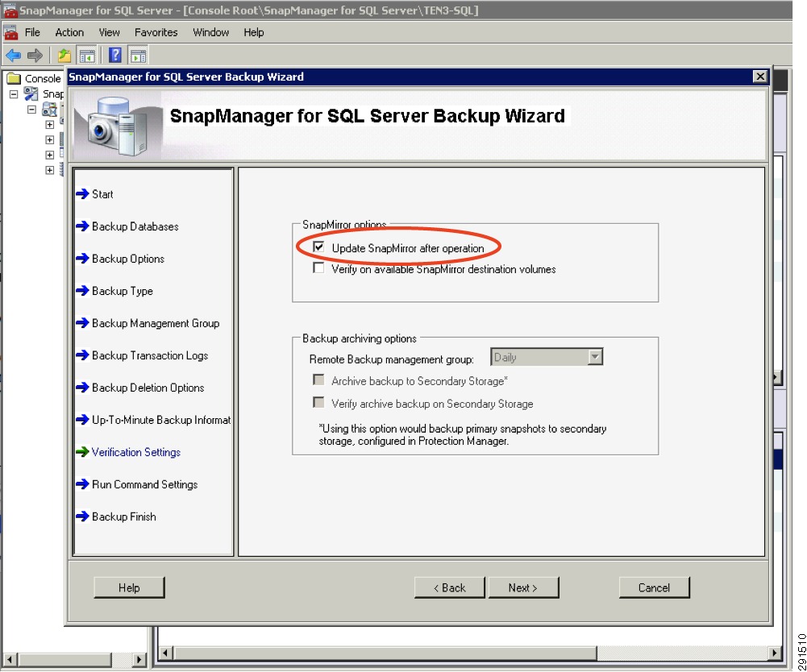Open the Window menu
This screenshot has height=672, width=807.
(x=211, y=32)
